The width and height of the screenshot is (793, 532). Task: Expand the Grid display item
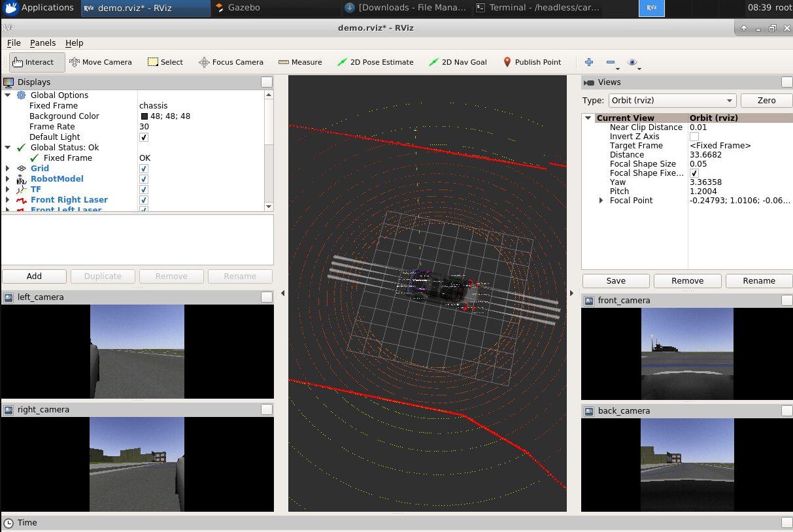click(8, 169)
